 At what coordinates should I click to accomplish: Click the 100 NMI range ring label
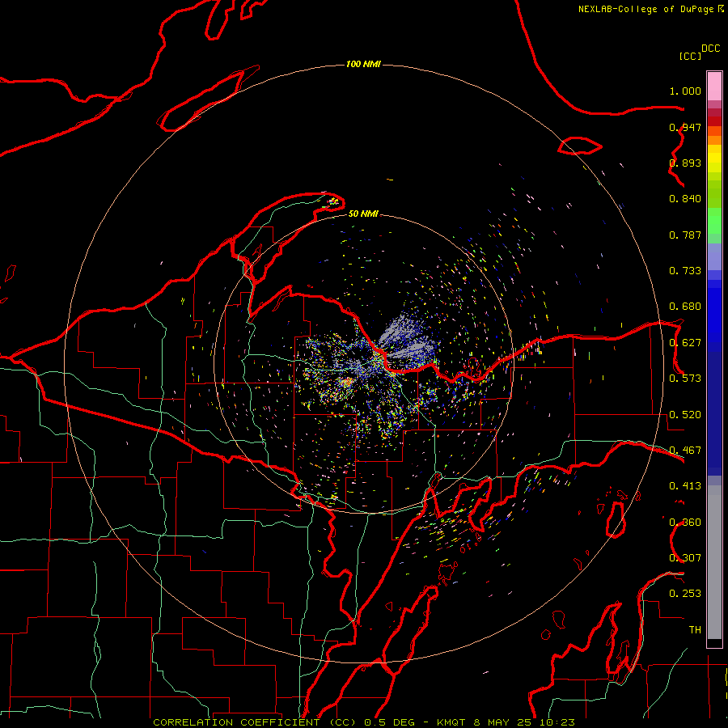(363, 64)
